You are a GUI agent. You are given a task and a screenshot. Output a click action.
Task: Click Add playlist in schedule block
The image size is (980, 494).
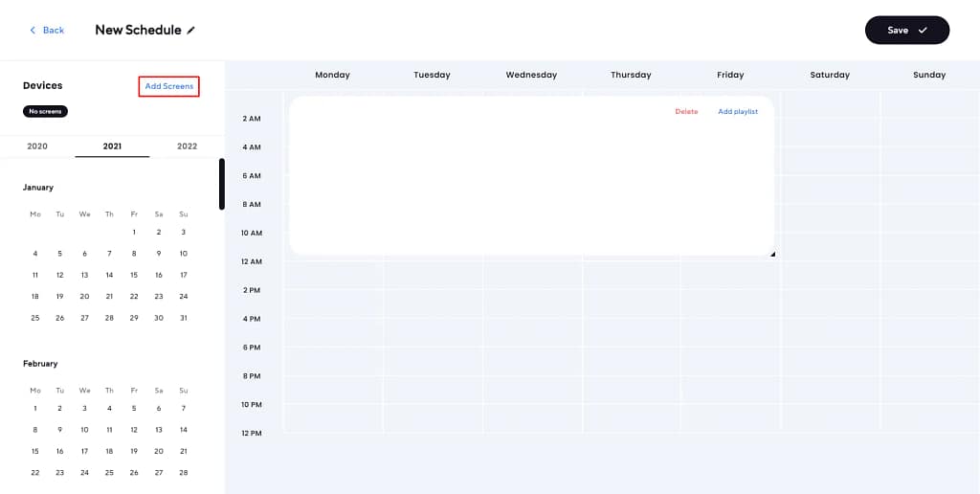coord(737,112)
